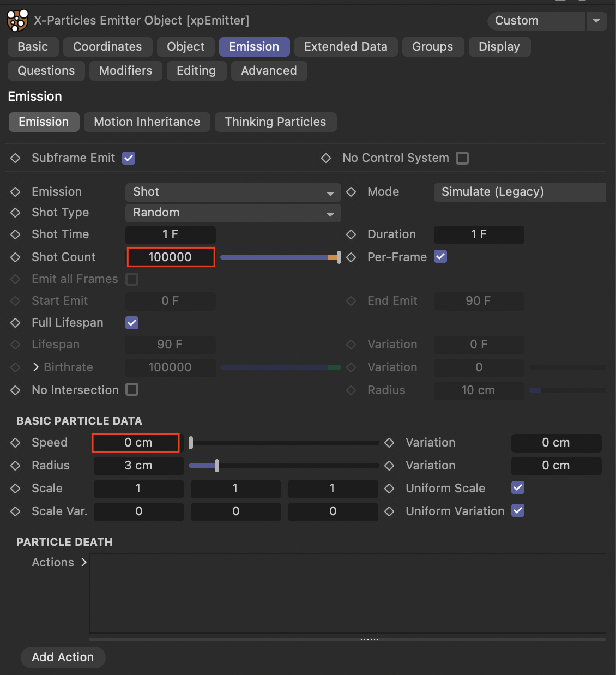The height and width of the screenshot is (675, 616).
Task: Click keyframe diamond beside No Intersection
Action: pyautogui.click(x=15, y=390)
